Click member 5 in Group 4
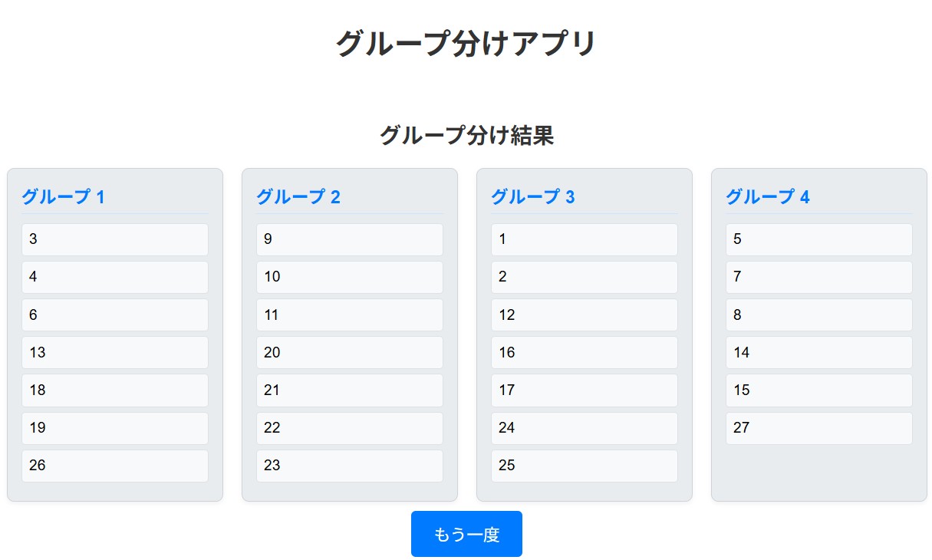The height and width of the screenshot is (560, 932). point(819,239)
